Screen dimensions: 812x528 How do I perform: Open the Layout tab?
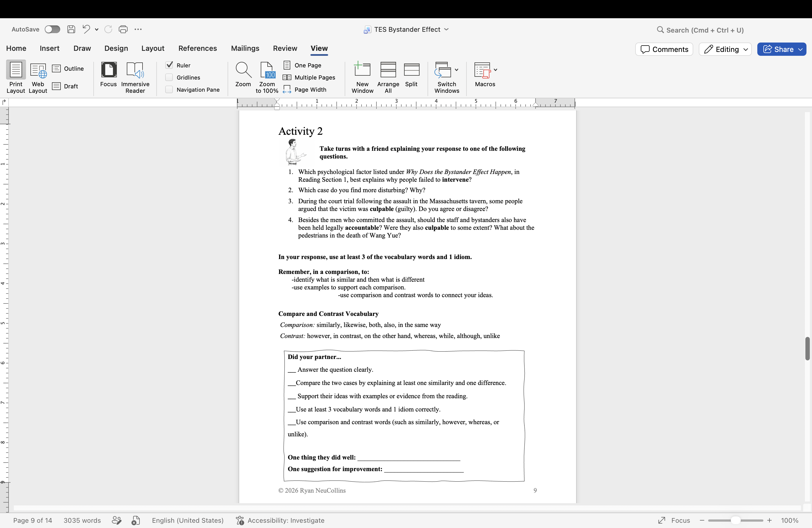153,48
